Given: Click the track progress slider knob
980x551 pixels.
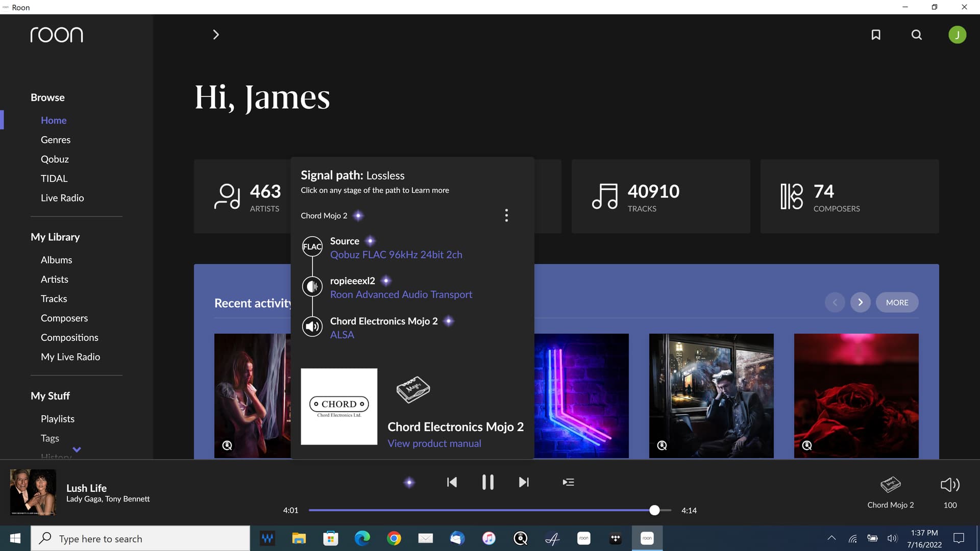Looking at the screenshot, I should [654, 510].
